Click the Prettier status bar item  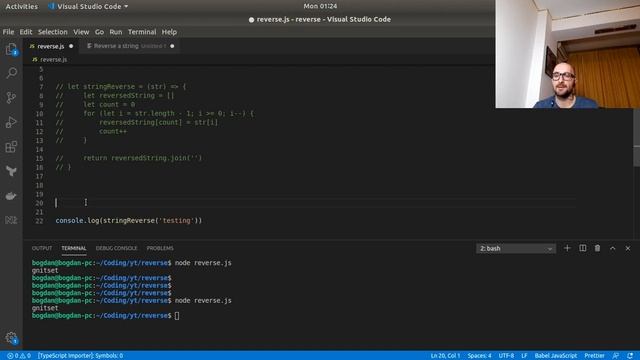594,356
